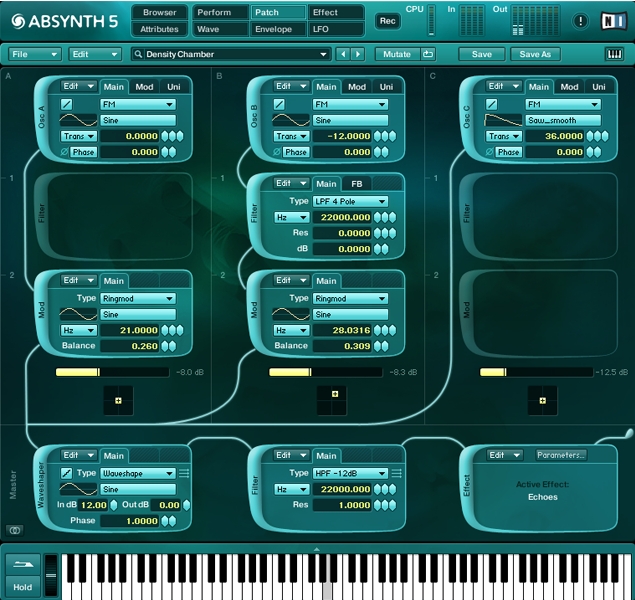Click channel C pan position square
The height and width of the screenshot is (600, 635).
click(543, 400)
